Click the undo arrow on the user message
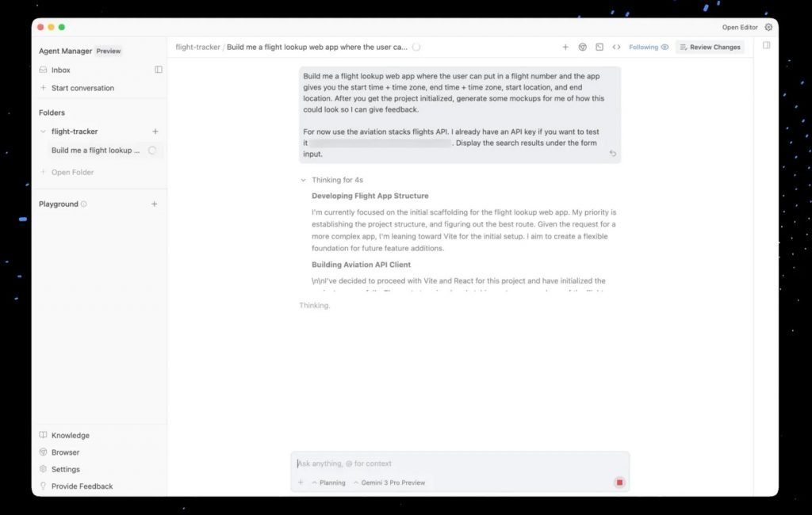Image resolution: width=812 pixels, height=515 pixels. tap(612, 154)
